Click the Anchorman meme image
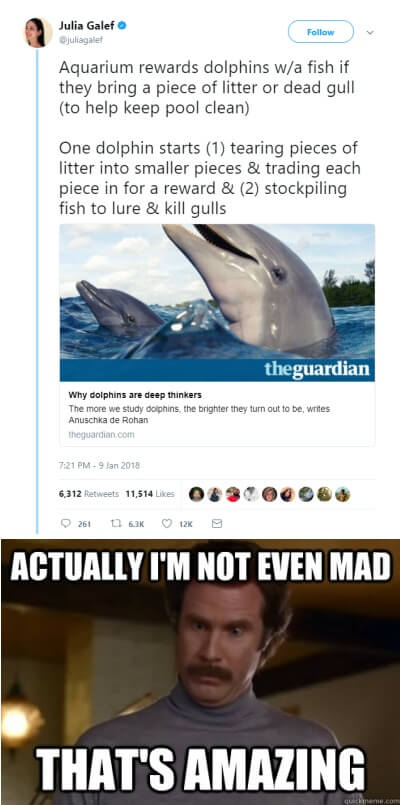Screen dimensions: 400x805 tap(200, 672)
